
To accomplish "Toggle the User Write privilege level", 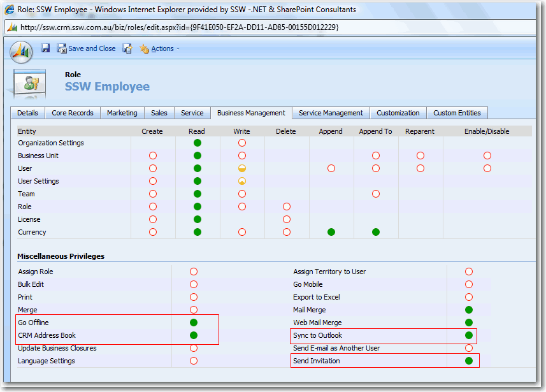I will pyautogui.click(x=242, y=168).
